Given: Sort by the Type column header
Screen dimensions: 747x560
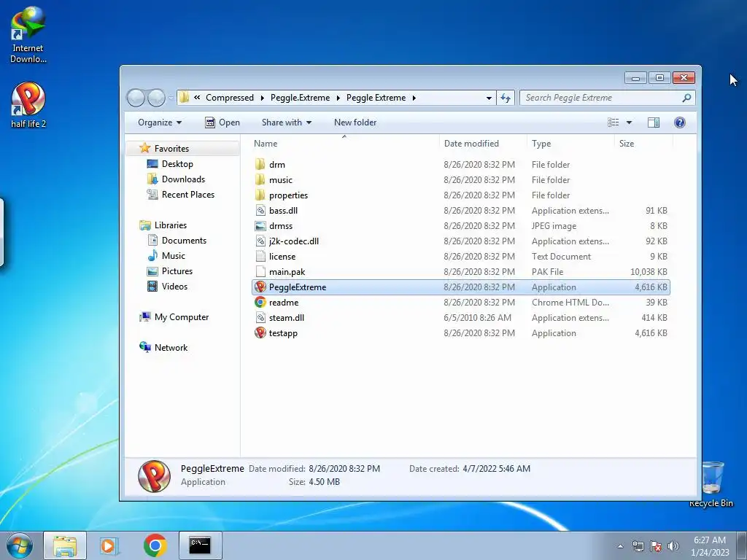Looking at the screenshot, I should (x=570, y=144).
